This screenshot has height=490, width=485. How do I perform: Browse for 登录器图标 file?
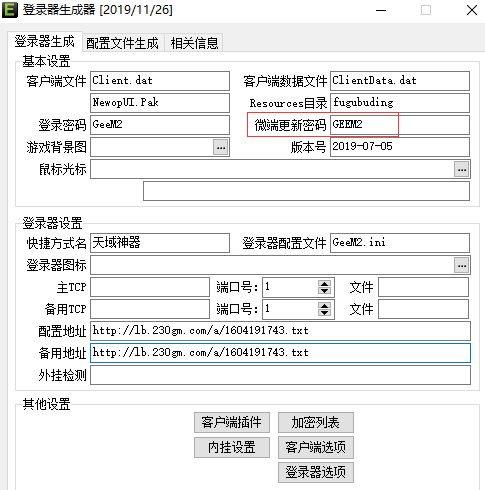point(462,265)
